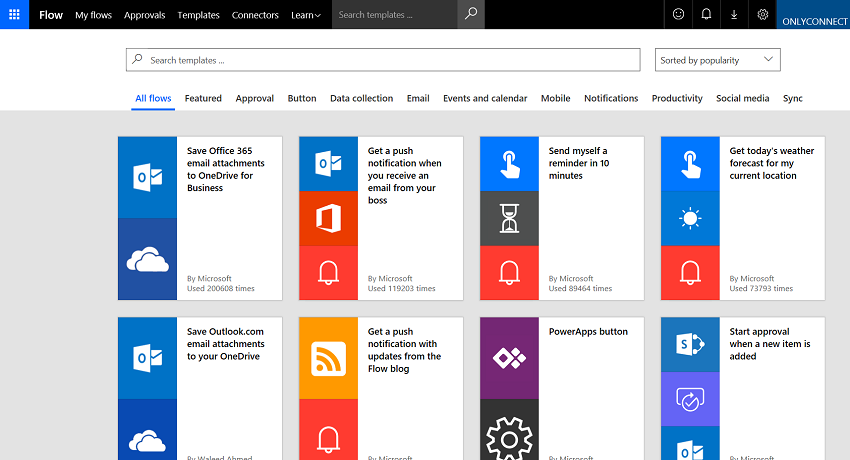Switch to the Notifications tab

click(611, 98)
